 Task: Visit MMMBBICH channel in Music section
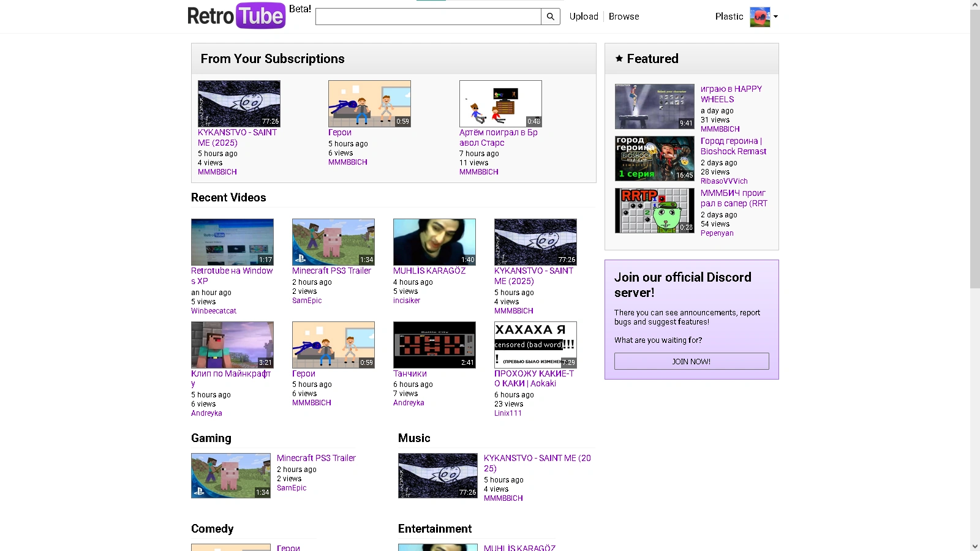coord(503,498)
